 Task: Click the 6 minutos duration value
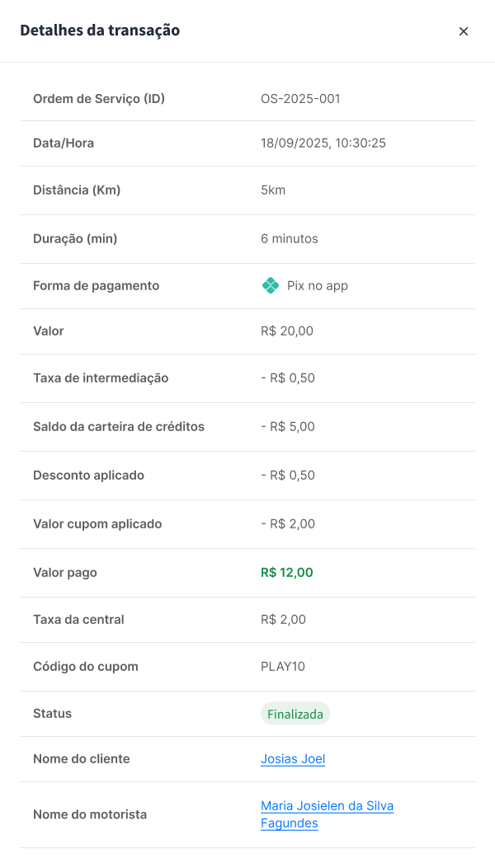pyautogui.click(x=290, y=239)
